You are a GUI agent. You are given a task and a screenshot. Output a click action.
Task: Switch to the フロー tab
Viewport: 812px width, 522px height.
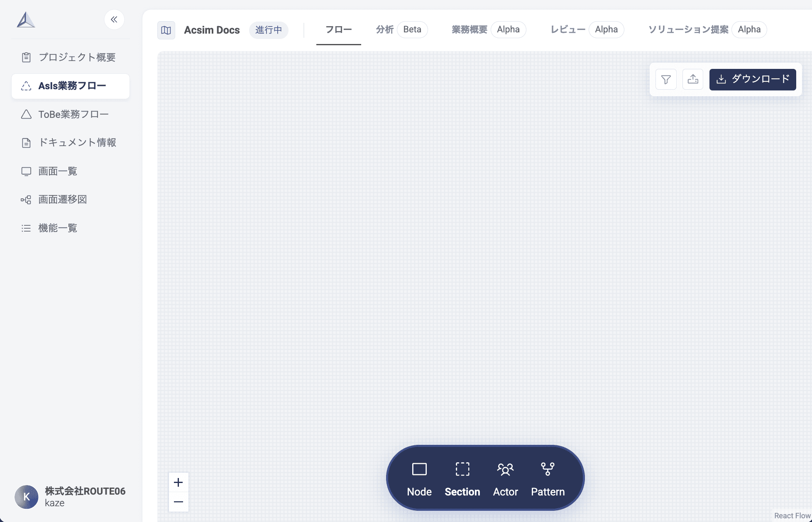[339, 30]
